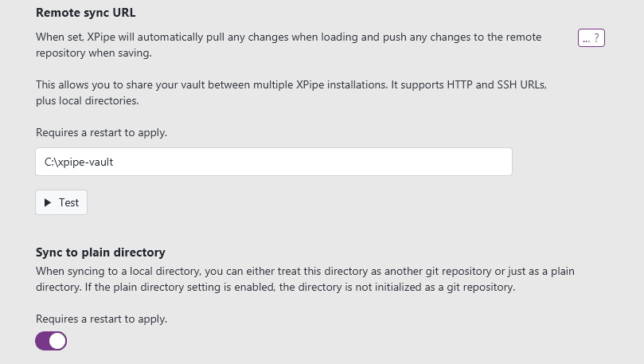Click the restart notice above the purple toggle
Screen dimensions: 644x364
point(101,319)
